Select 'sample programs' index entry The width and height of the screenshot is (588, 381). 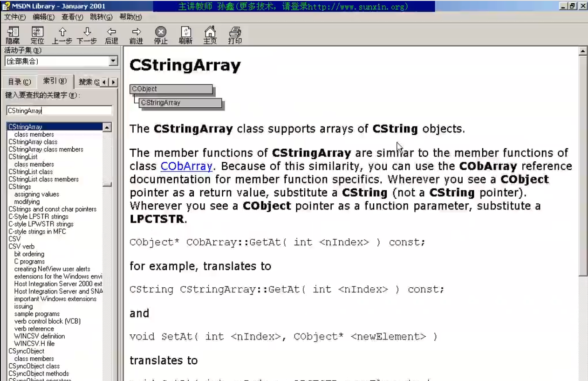[37, 314]
